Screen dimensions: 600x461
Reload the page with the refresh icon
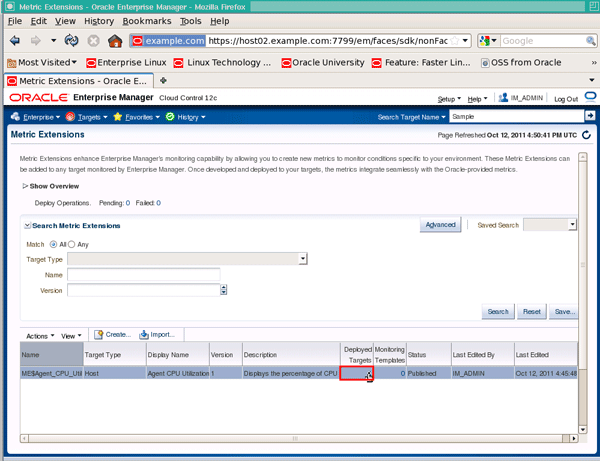tap(72, 40)
